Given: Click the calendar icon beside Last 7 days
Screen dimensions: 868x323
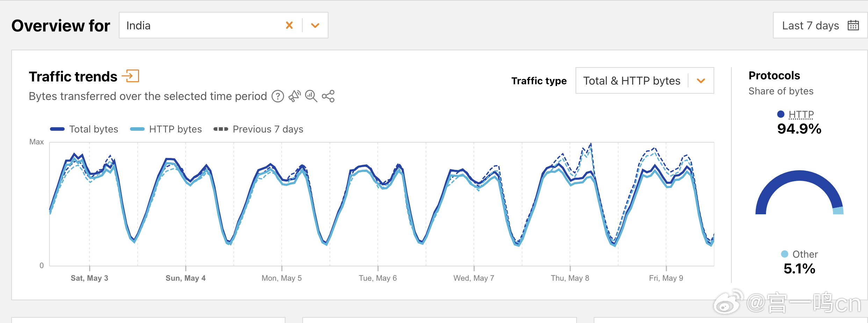Looking at the screenshot, I should (x=853, y=26).
